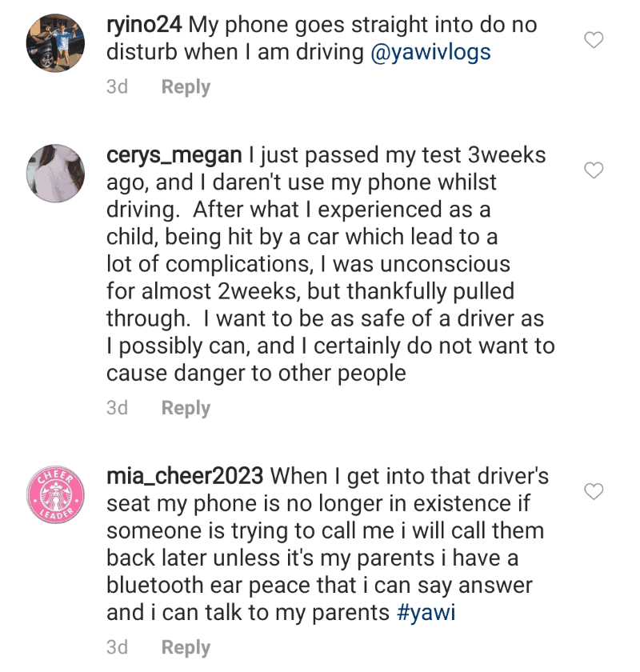
Task: Reply to ryino24's comment
Action: (186, 87)
